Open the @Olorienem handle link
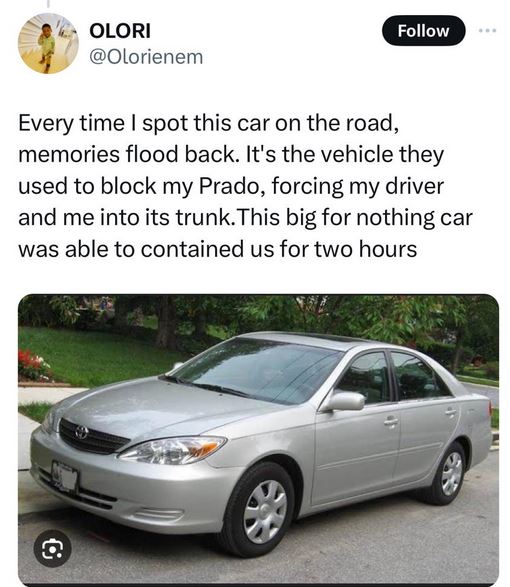Screen dimensions: 510x587 pos(146,57)
